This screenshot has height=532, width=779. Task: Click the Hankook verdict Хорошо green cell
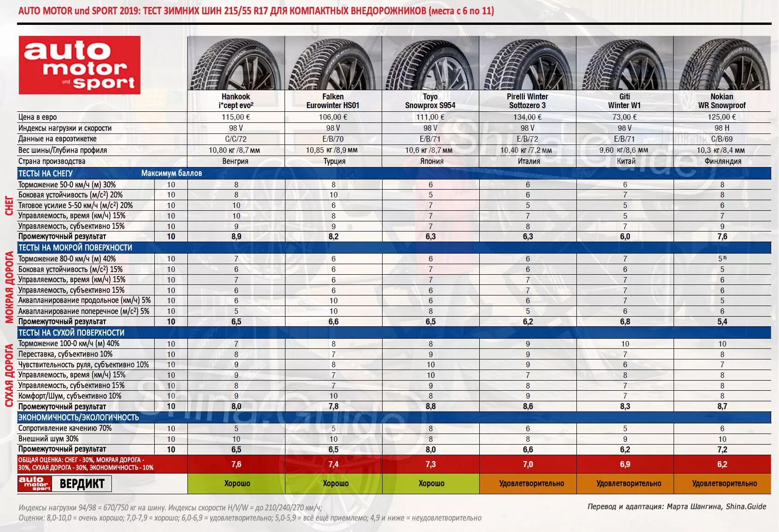pos(236,484)
